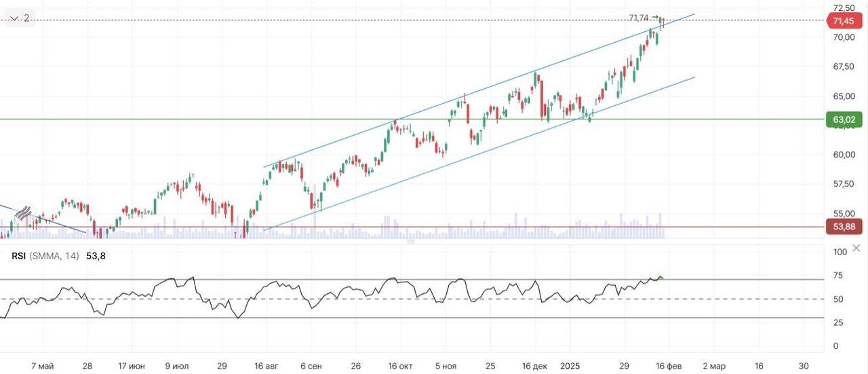This screenshot has width=868, height=374.
Task: Click the 9 июл date label
Action: click(178, 366)
